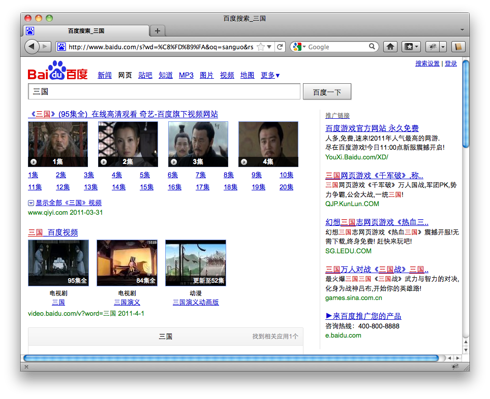Click the Baidu logo
Screen dimensions: 490x399
click(x=58, y=70)
